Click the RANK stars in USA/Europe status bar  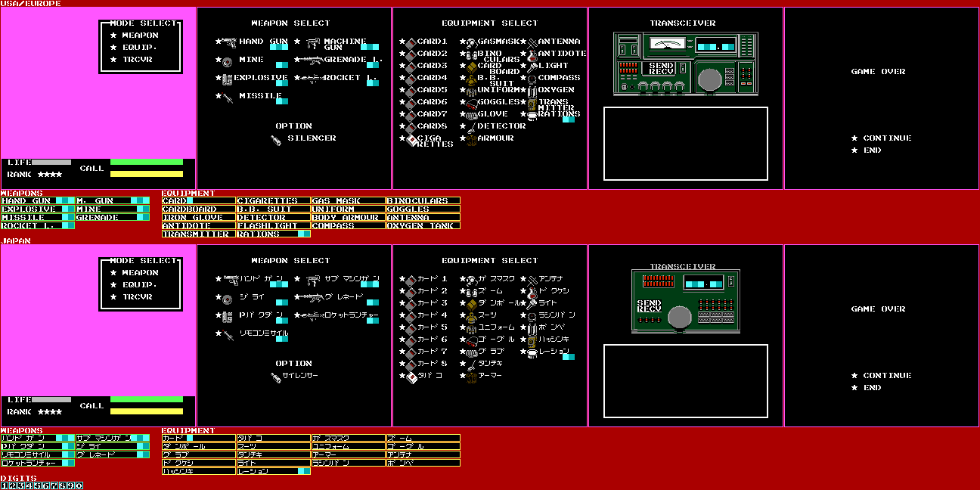coord(50,175)
